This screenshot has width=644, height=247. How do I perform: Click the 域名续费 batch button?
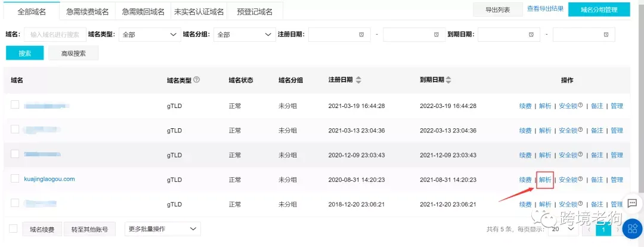click(42, 229)
